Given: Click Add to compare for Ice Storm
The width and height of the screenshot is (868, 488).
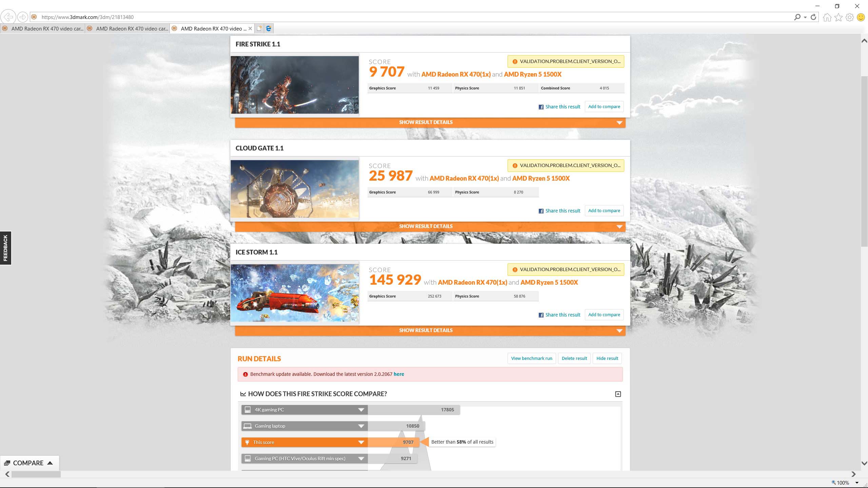Looking at the screenshot, I should point(604,315).
